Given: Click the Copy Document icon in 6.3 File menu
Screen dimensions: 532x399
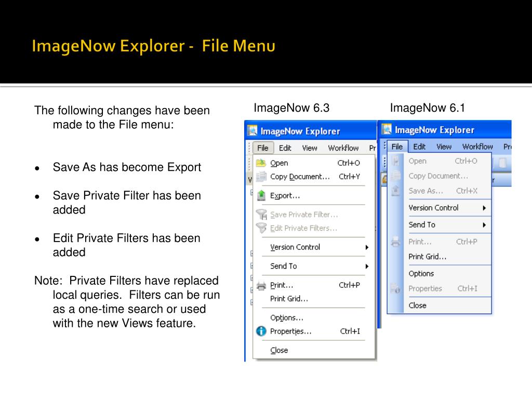Looking at the screenshot, I should 261,177.
